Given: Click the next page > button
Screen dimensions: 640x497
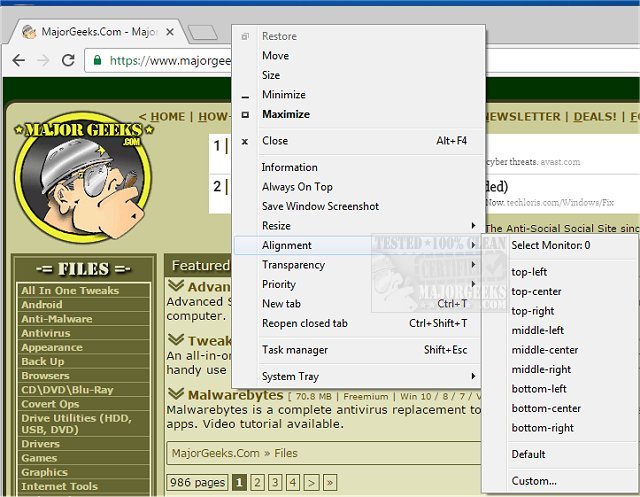Looking at the screenshot, I should click(311, 483).
